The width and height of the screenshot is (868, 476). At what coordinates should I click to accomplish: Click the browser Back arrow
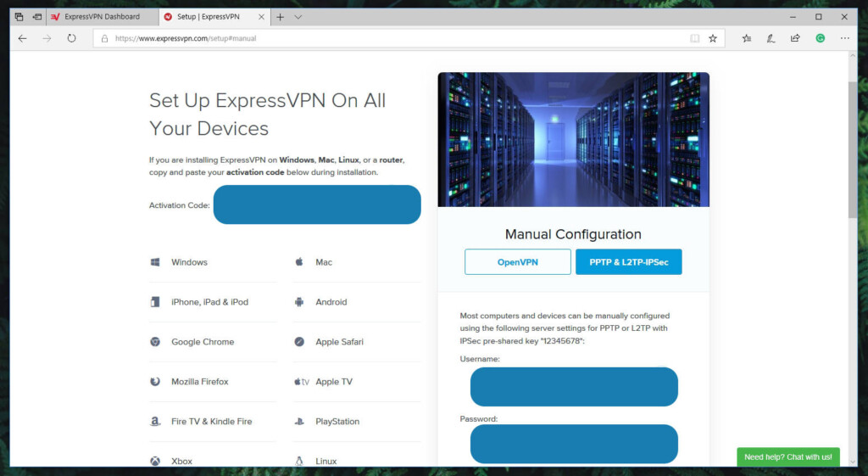click(22, 38)
